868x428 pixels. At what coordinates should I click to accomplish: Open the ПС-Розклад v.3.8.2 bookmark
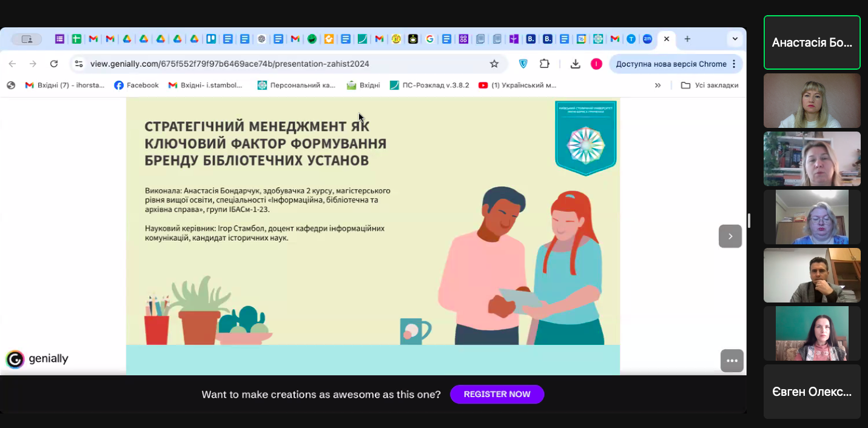tap(429, 85)
